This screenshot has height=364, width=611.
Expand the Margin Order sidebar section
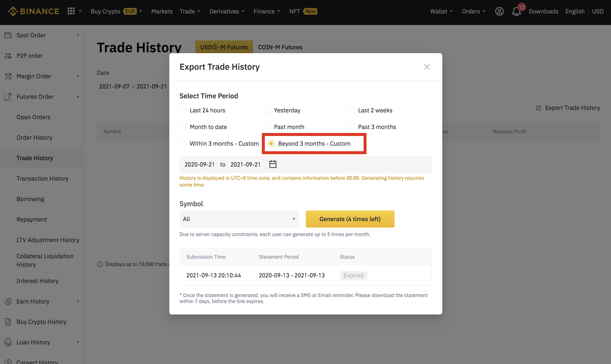[x=78, y=76]
